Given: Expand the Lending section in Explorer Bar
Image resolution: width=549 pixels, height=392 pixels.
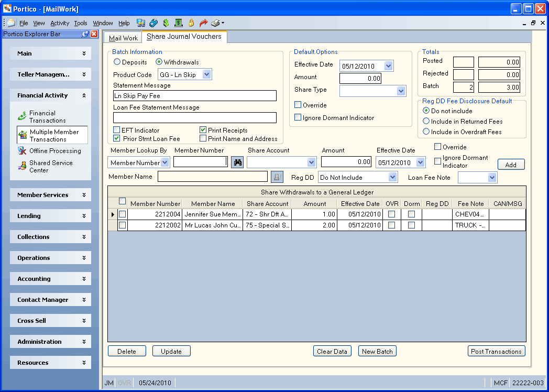Looking at the screenshot, I should tap(50, 216).
